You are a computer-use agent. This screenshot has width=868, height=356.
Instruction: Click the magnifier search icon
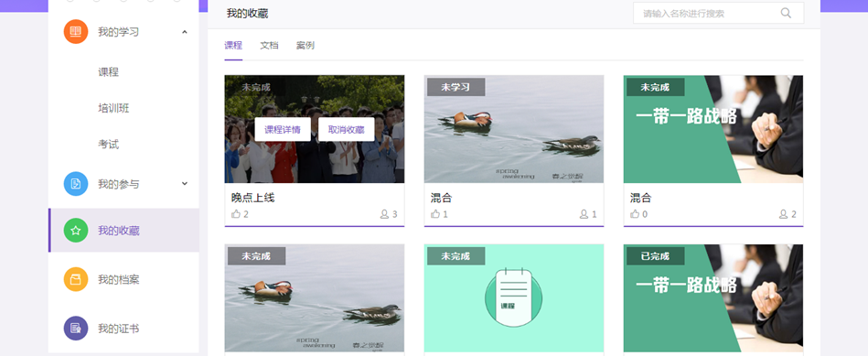[786, 14]
